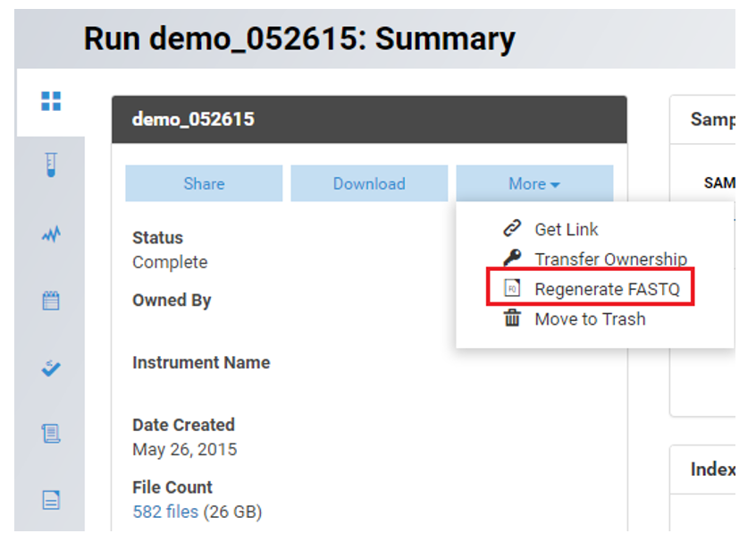Select the notepad icon in sidebar
The width and height of the screenshot is (756, 542).
coord(51,301)
